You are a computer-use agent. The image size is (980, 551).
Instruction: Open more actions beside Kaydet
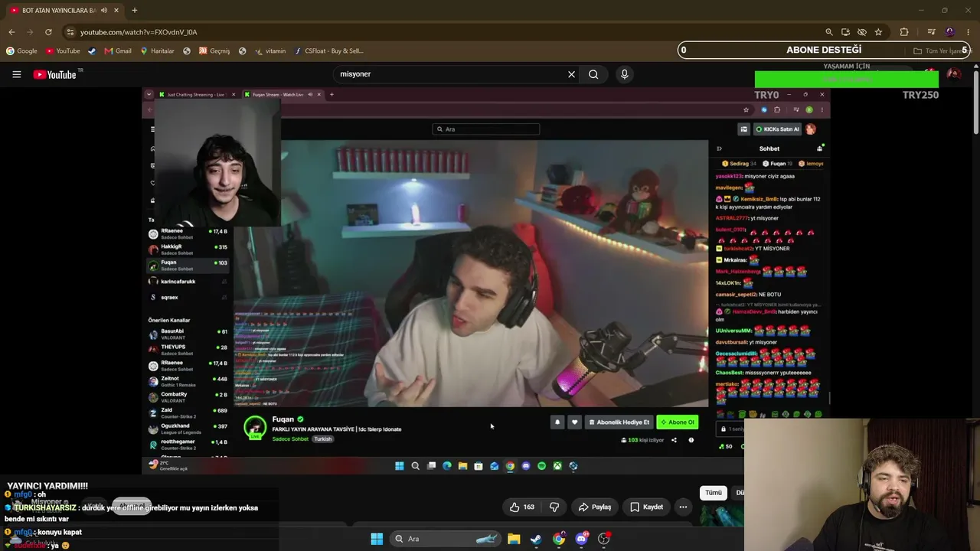point(683,507)
